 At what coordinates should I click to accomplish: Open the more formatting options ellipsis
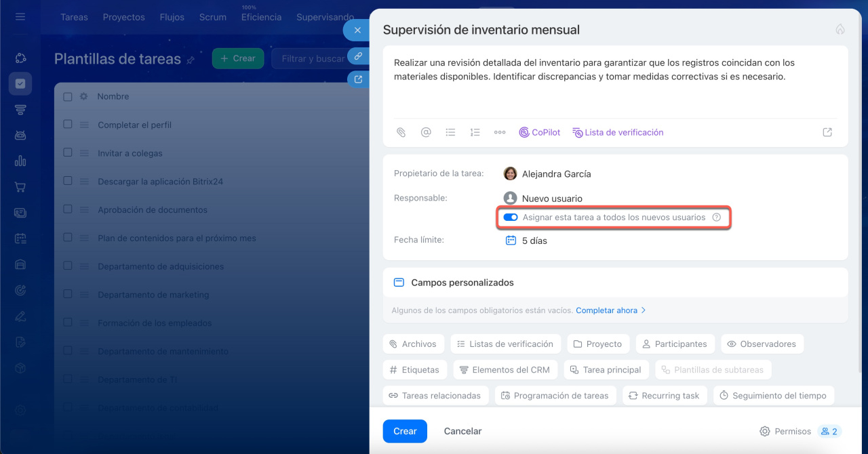click(500, 133)
